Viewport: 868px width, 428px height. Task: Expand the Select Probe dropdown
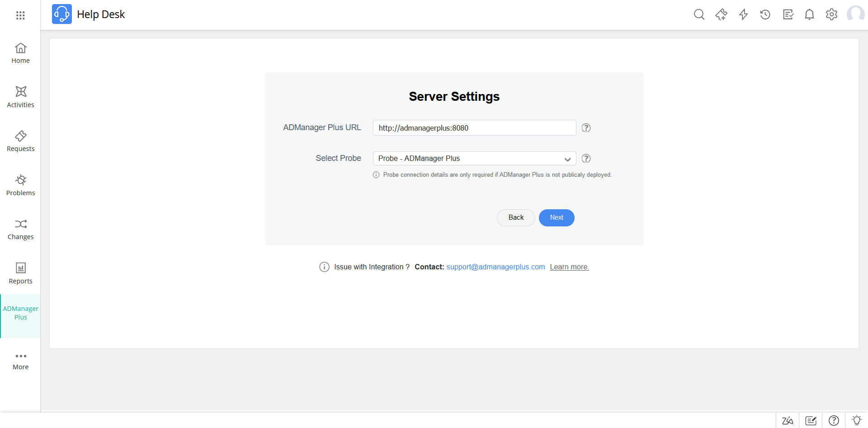click(x=474, y=159)
